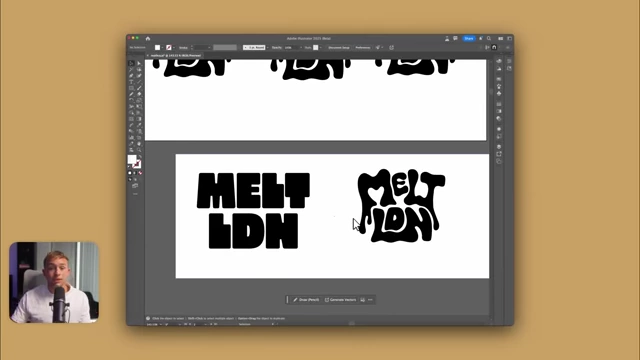Open the search magnifier in title bar
The image size is (640, 360).
[x=489, y=38]
